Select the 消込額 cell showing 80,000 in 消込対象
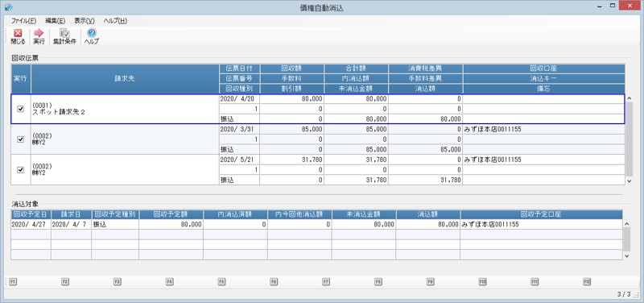This screenshot has height=303, width=644. (x=428, y=225)
